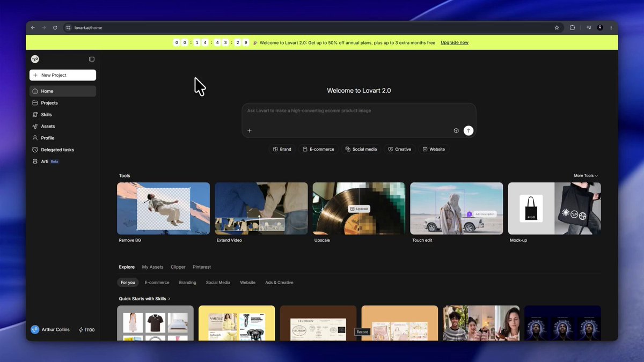This screenshot has height=362, width=644.
Task: Click the Upgrade now link
Action: click(x=455, y=42)
